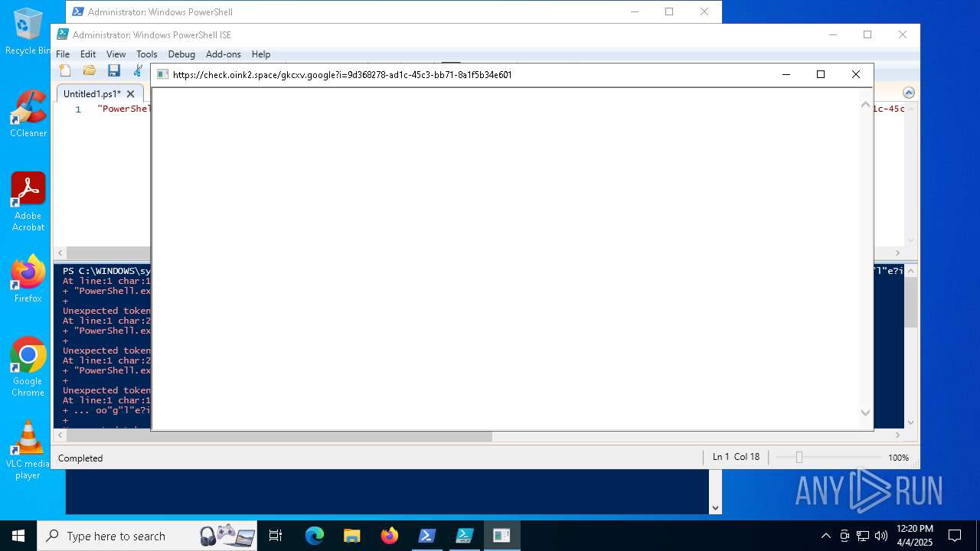This screenshot has height=551, width=980.
Task: Maximize the check.oink2.space popup window
Action: click(x=821, y=74)
